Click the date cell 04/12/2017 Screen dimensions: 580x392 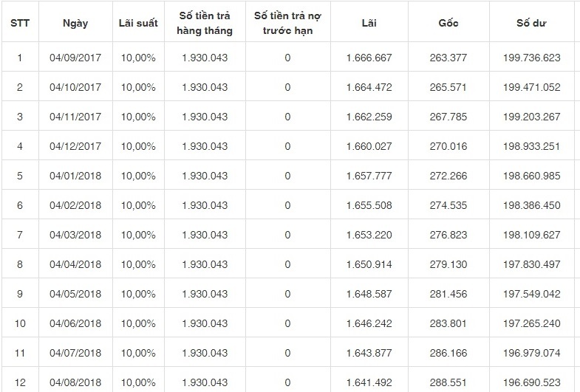pyautogui.click(x=75, y=146)
